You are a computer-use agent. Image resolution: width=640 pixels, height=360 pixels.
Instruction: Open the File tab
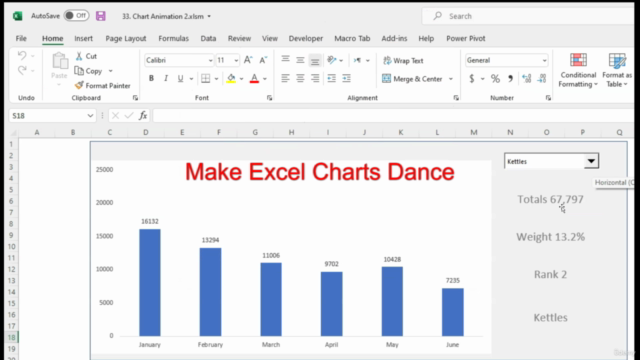coord(21,38)
